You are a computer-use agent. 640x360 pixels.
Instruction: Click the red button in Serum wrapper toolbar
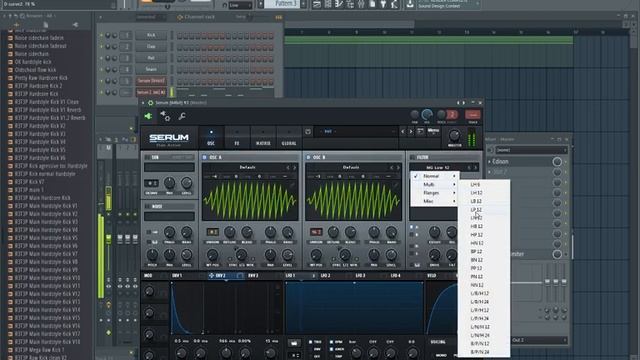tap(473, 115)
